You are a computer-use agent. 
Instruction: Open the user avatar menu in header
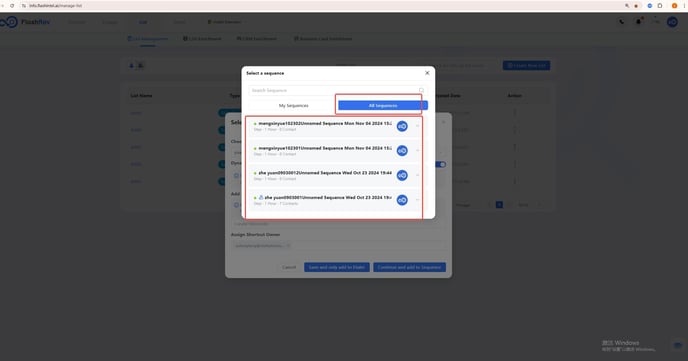tap(672, 21)
